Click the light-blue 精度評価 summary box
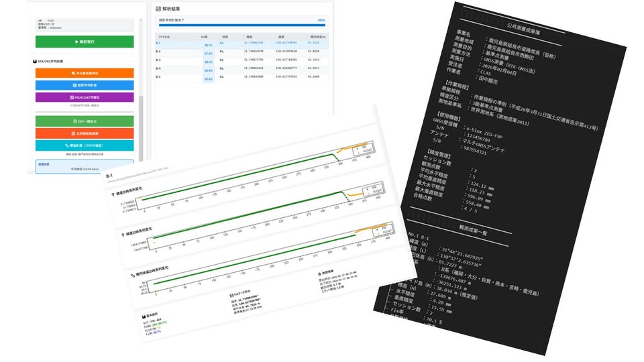The image size is (644, 362). (85, 168)
